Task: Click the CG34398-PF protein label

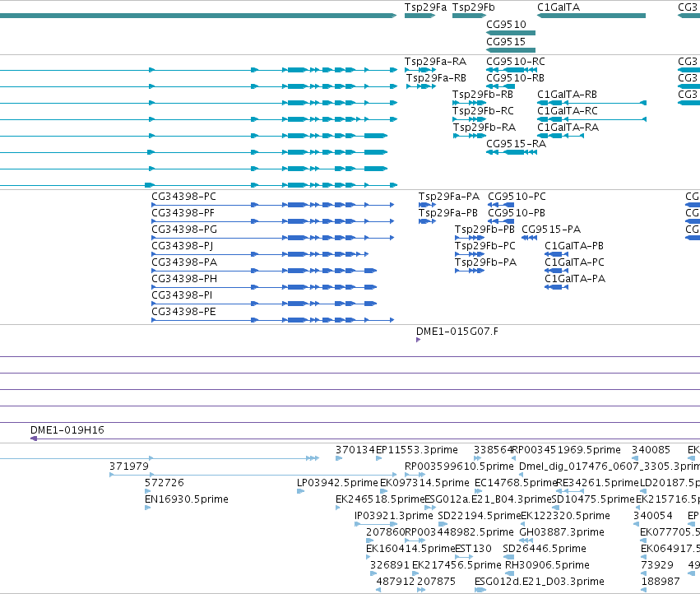Action: [x=183, y=213]
